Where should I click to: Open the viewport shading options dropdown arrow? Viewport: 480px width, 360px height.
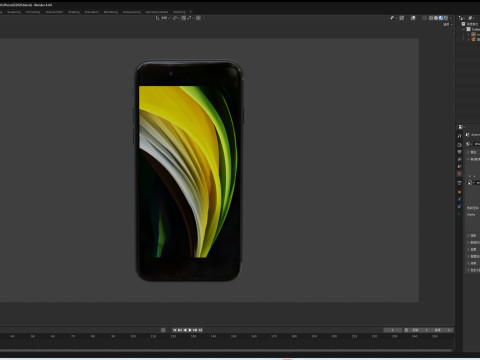click(x=451, y=18)
